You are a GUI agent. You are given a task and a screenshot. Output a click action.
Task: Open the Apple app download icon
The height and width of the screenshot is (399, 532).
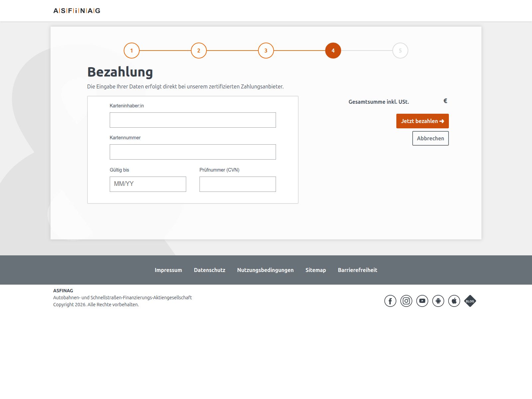(x=454, y=301)
